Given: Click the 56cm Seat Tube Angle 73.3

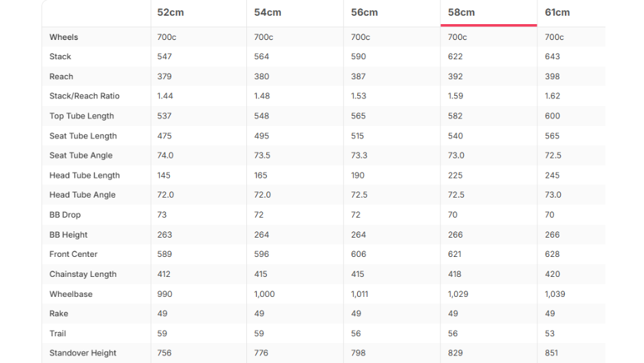Looking at the screenshot, I should click(x=359, y=156).
